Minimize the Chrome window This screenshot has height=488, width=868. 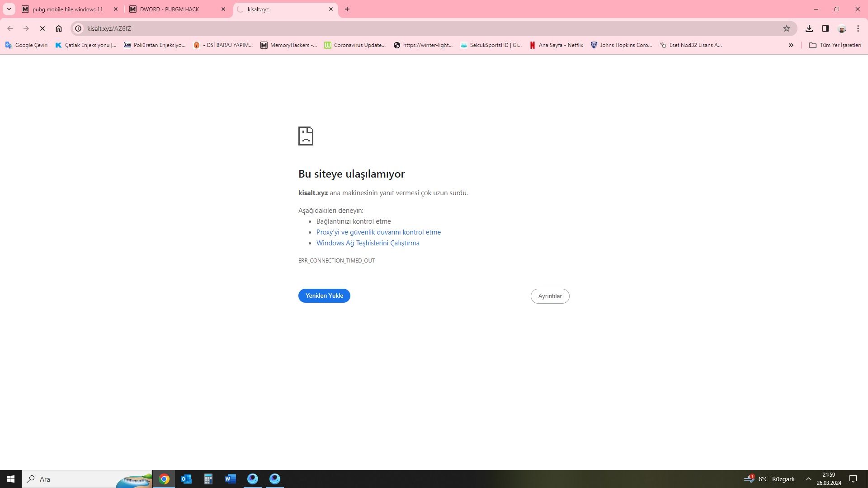[816, 9]
